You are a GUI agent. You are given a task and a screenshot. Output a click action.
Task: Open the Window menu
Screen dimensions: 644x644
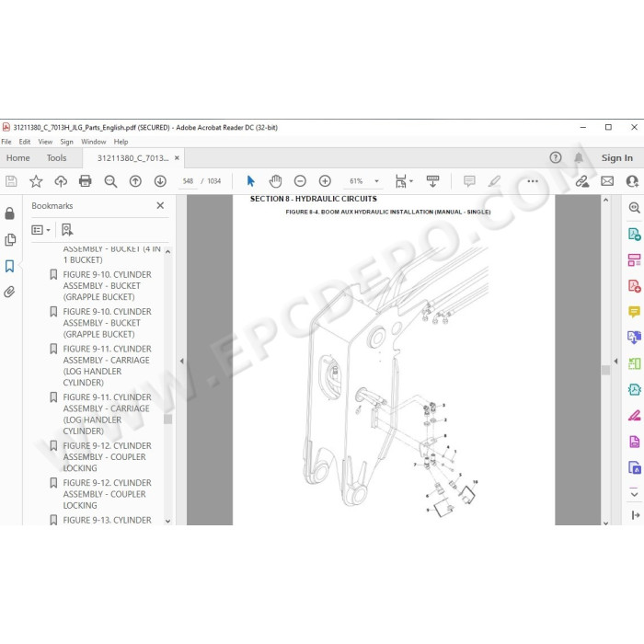pyautogui.click(x=94, y=142)
